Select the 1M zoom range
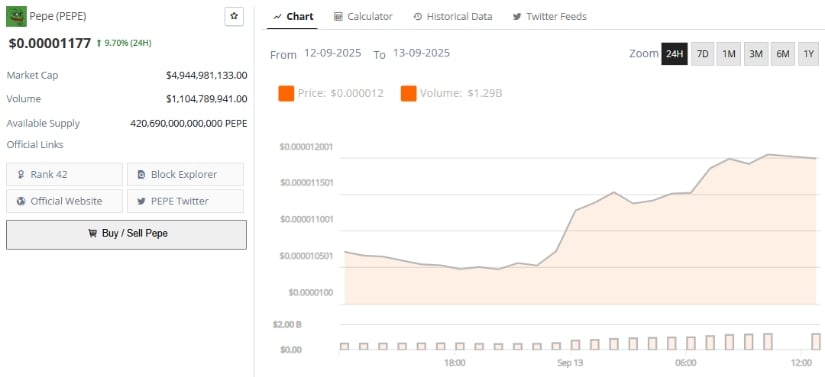This screenshot has height=377, width=825. pos(729,54)
